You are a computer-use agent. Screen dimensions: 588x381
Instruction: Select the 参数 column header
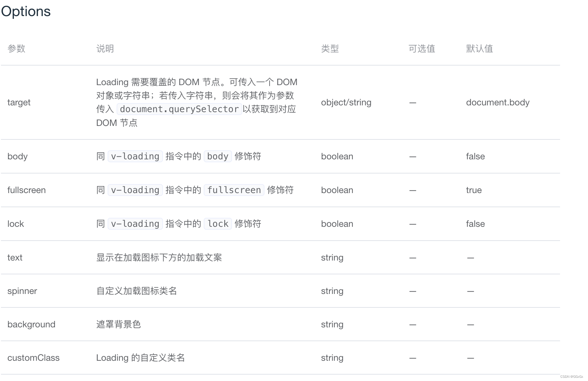[17, 49]
